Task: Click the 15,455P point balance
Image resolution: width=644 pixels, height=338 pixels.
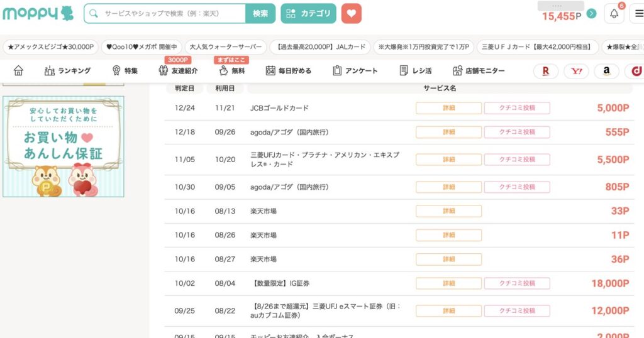Action: tap(562, 16)
